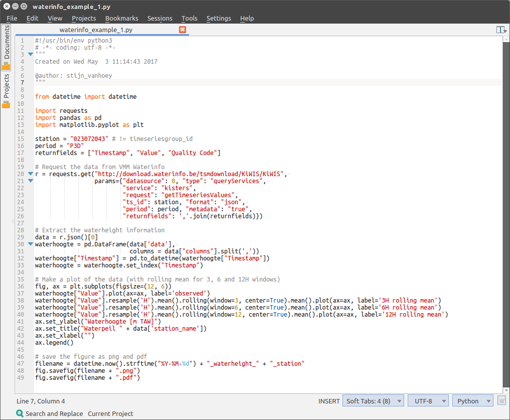The width and height of the screenshot is (510, 420).
Task: Click the vertical scrollbar track
Action: tap(506, 215)
